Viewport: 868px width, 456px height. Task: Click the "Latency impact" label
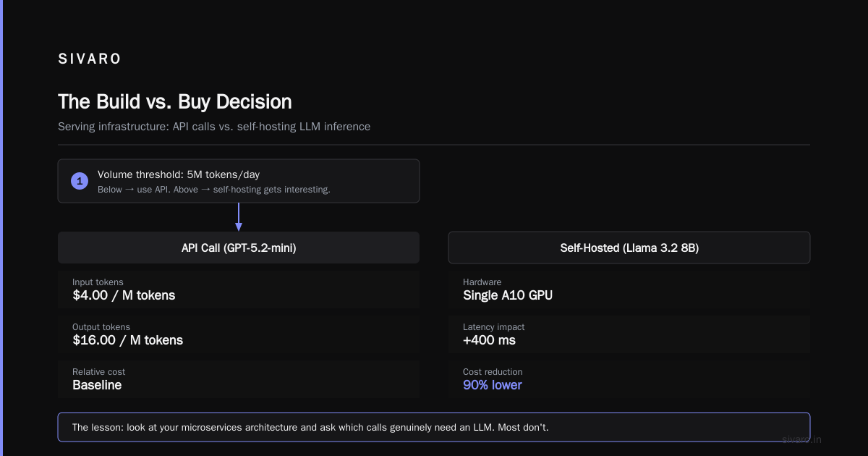coord(494,327)
